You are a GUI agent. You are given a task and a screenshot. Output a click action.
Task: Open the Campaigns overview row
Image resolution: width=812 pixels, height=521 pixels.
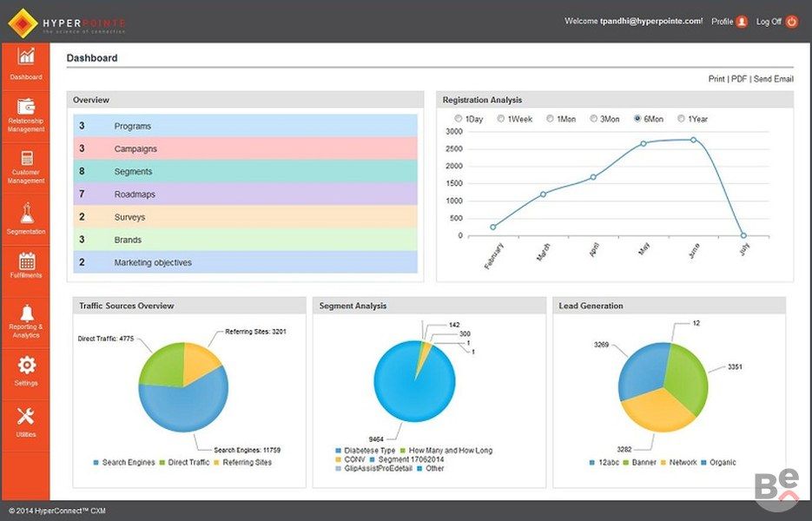(245, 149)
